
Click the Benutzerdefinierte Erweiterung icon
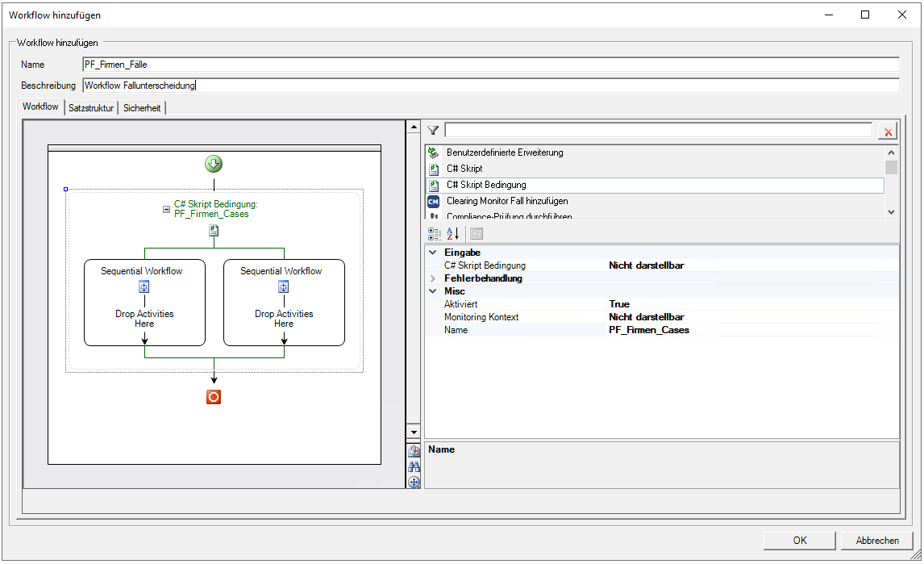point(433,152)
